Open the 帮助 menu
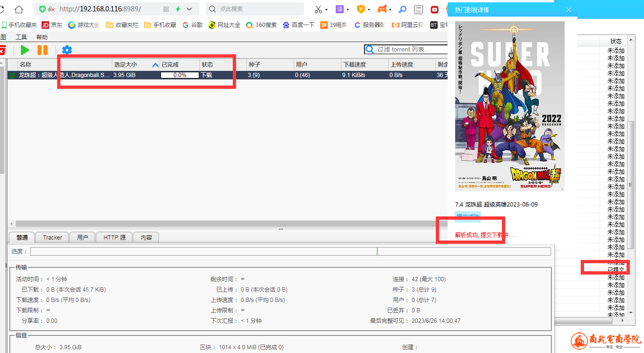 pos(42,37)
